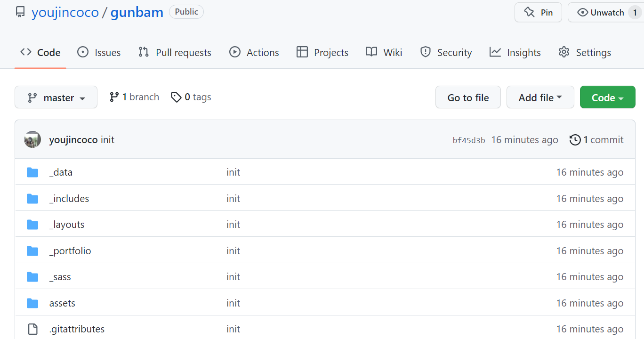Open the _portfolio folder
Viewport: 644px width, 339px height.
click(70, 251)
